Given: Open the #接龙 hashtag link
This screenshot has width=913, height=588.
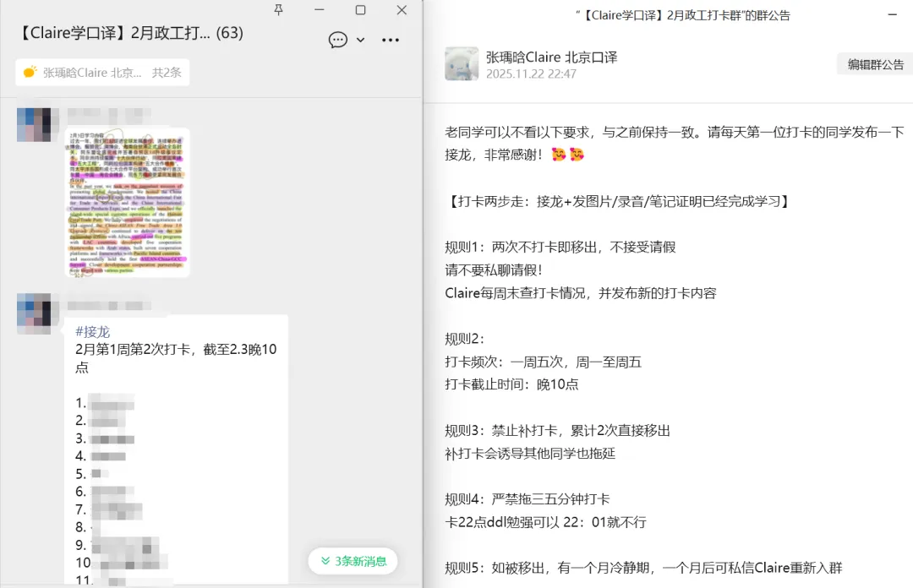Looking at the screenshot, I should [92, 331].
